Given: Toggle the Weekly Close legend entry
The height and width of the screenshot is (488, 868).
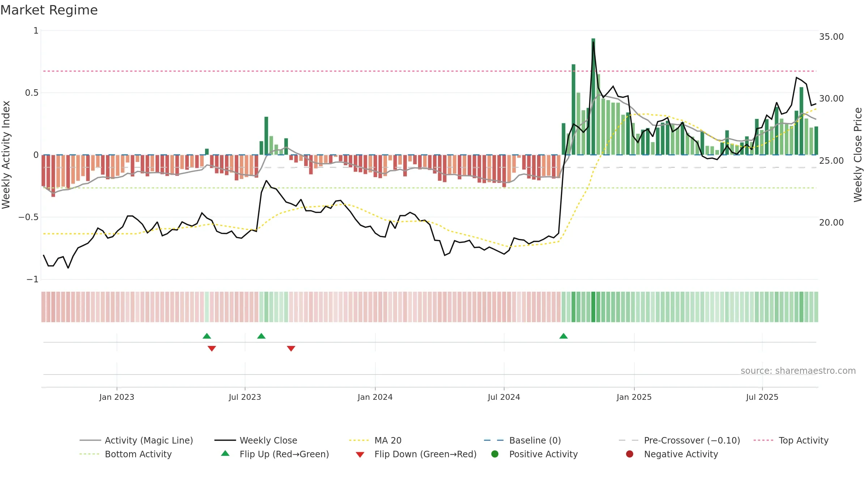Looking at the screenshot, I should click(256, 440).
